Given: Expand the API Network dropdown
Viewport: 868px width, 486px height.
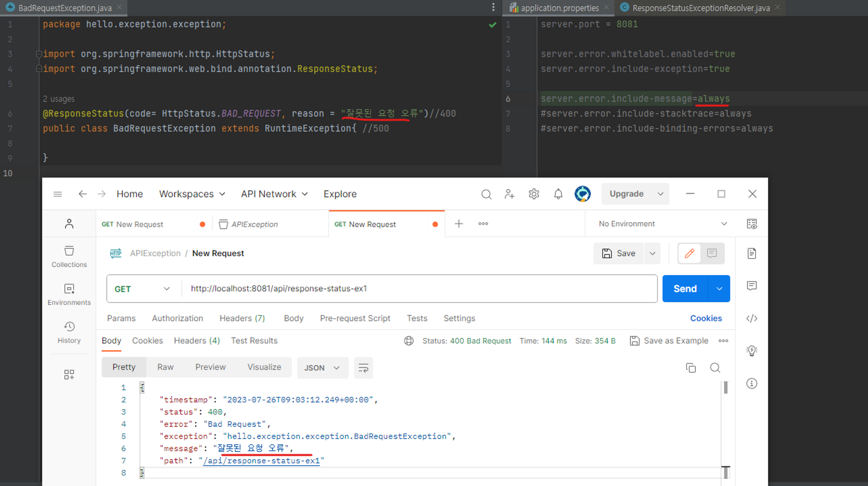Looking at the screenshot, I should tap(274, 194).
